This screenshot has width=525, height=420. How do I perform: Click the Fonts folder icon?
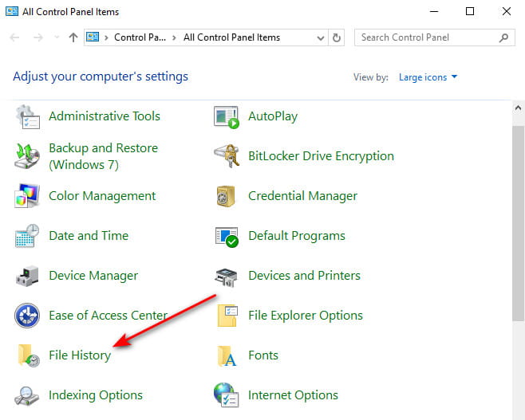(x=227, y=355)
